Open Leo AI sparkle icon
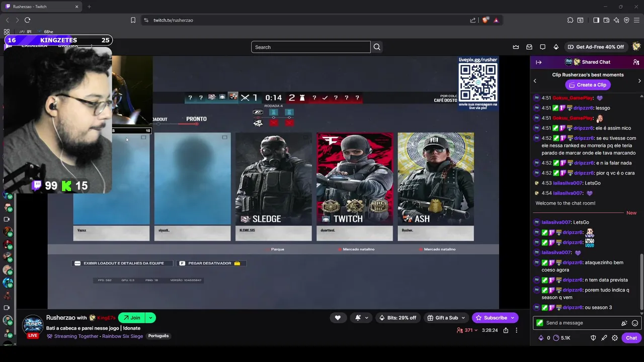Screen dimensions: 644x362 coord(616,20)
